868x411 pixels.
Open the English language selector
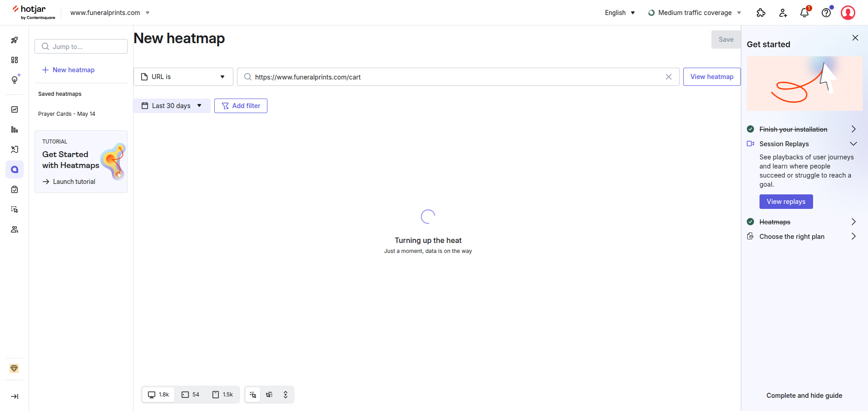[620, 13]
